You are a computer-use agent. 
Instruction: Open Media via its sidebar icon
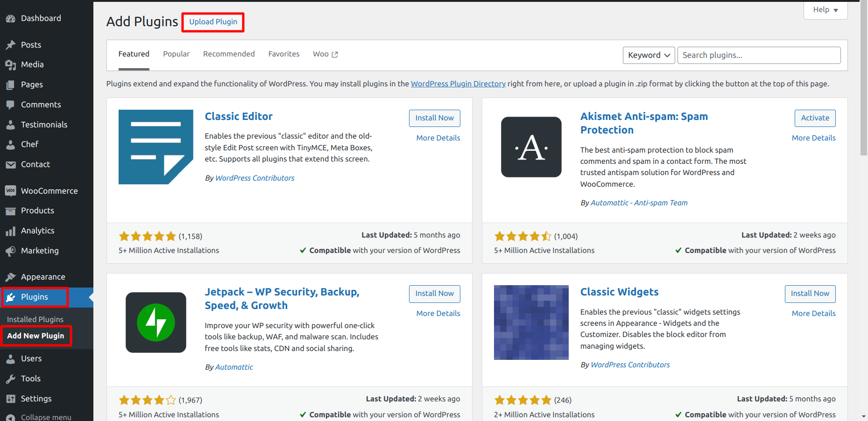pos(10,65)
